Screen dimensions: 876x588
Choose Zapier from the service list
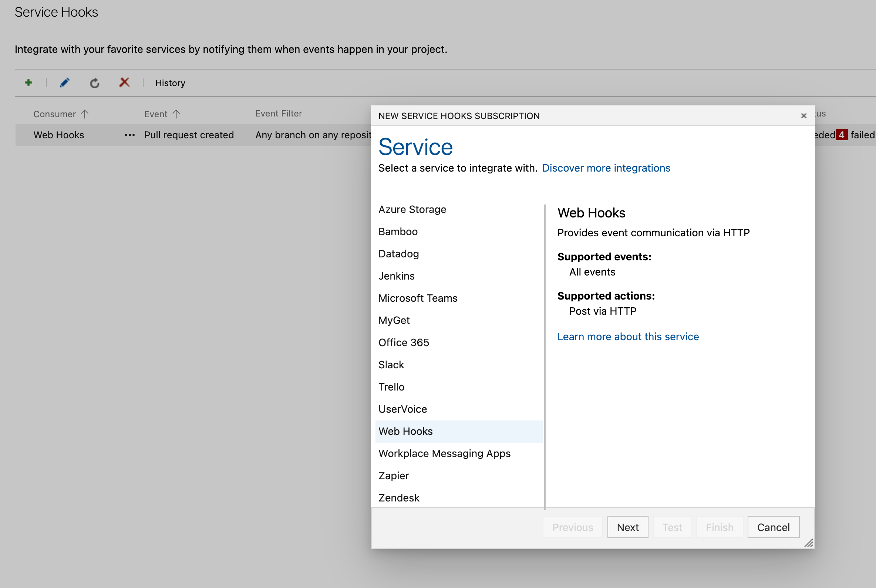[x=459, y=476]
